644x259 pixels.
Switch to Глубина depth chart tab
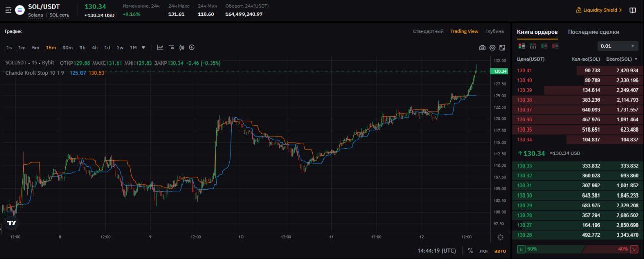pos(494,31)
